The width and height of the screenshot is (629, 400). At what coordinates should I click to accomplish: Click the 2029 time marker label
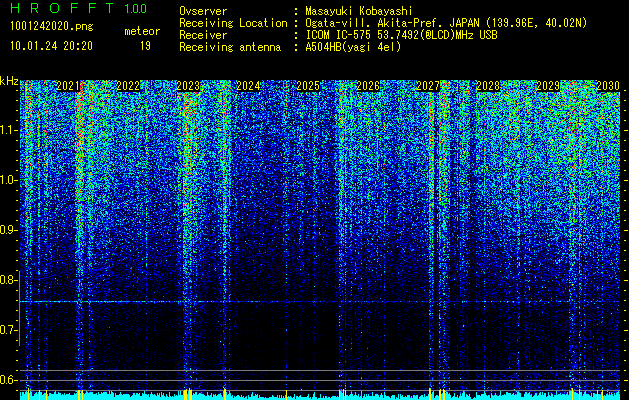[x=548, y=86]
